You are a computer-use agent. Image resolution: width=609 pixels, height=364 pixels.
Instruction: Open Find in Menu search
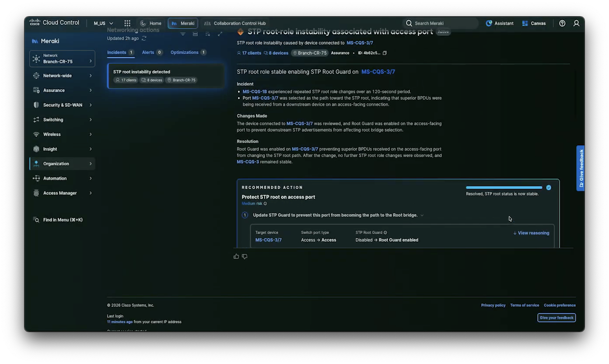(x=58, y=220)
